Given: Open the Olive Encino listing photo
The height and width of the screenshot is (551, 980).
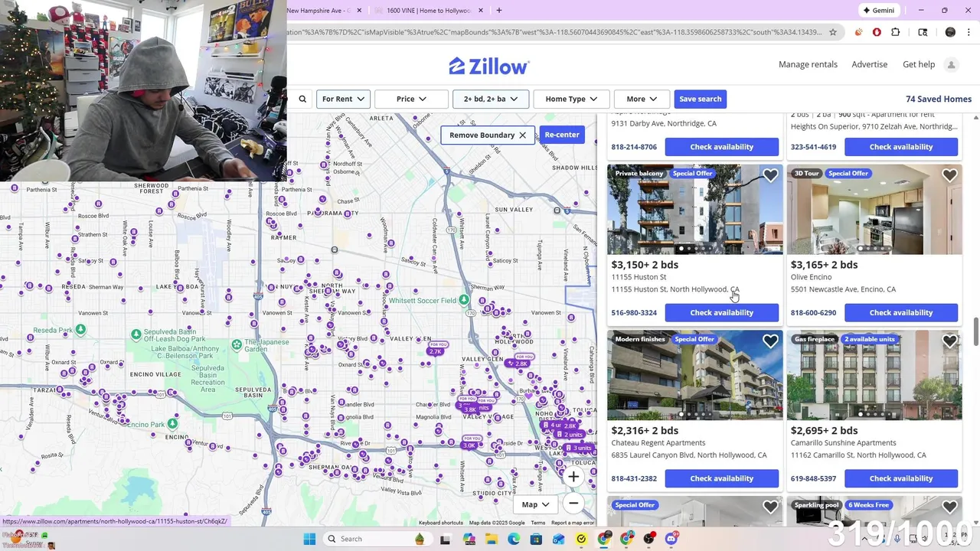Looking at the screenshot, I should click(874, 210).
